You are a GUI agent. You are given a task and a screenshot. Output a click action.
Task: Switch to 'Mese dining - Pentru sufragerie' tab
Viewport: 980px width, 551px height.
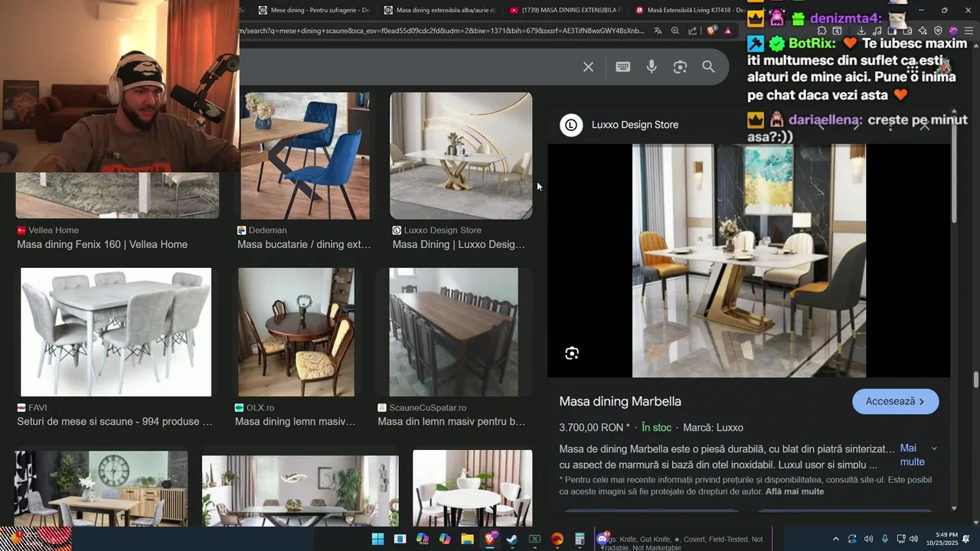pyautogui.click(x=313, y=10)
